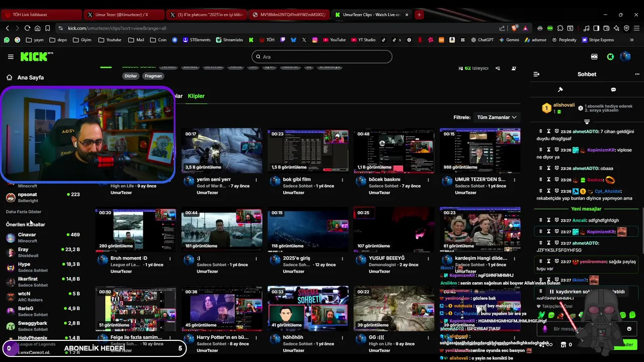Switch to X'te platcom browser tab
Screen dimensions: 644x362
(x=206, y=15)
